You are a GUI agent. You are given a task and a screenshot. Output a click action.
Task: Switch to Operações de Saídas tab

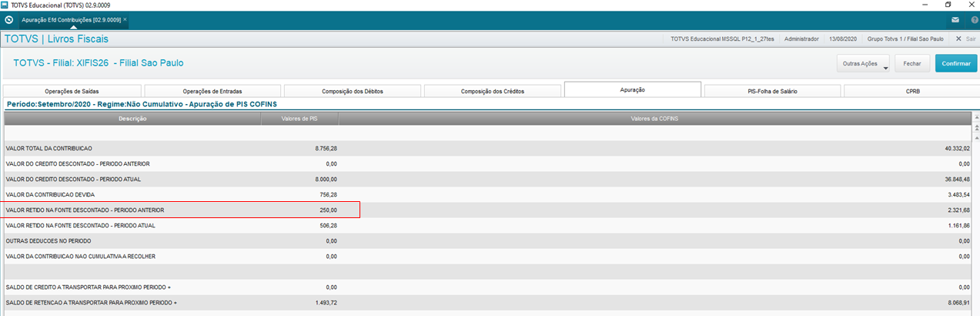(x=72, y=91)
